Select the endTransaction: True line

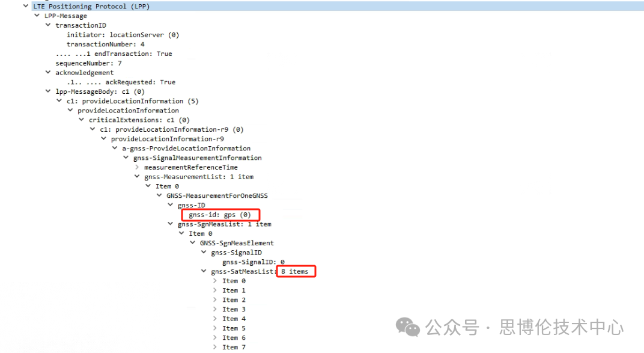pos(114,54)
